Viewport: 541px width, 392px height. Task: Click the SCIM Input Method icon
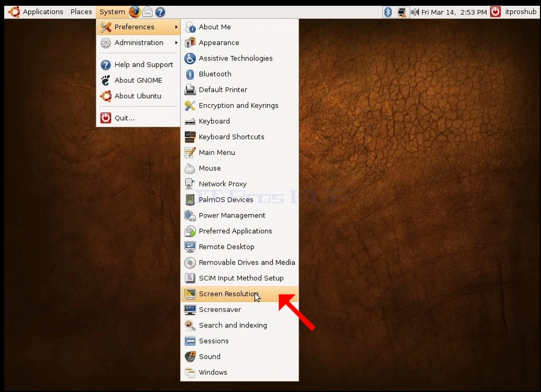click(x=190, y=278)
